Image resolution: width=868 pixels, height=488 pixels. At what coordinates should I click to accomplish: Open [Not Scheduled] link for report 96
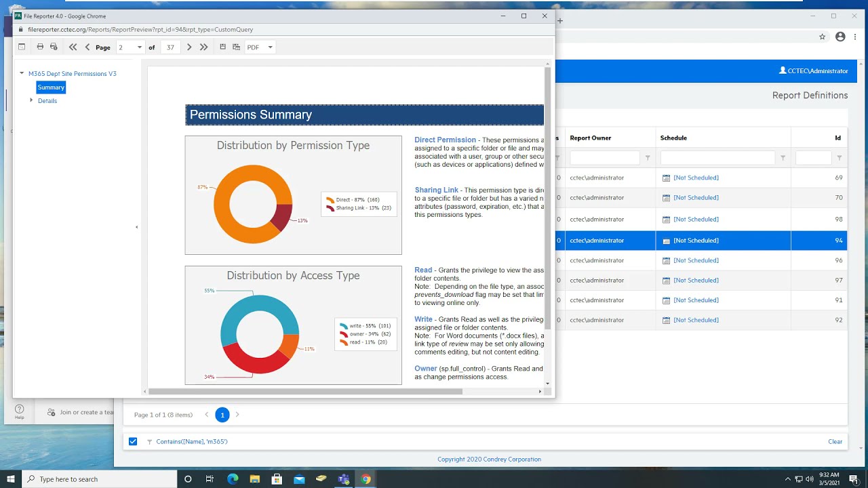pyautogui.click(x=696, y=260)
